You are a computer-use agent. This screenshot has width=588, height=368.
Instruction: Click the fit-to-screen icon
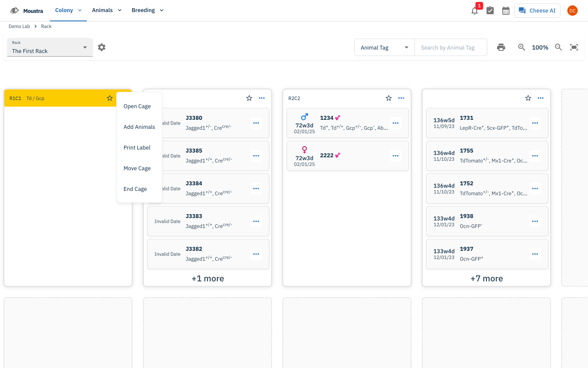(574, 47)
